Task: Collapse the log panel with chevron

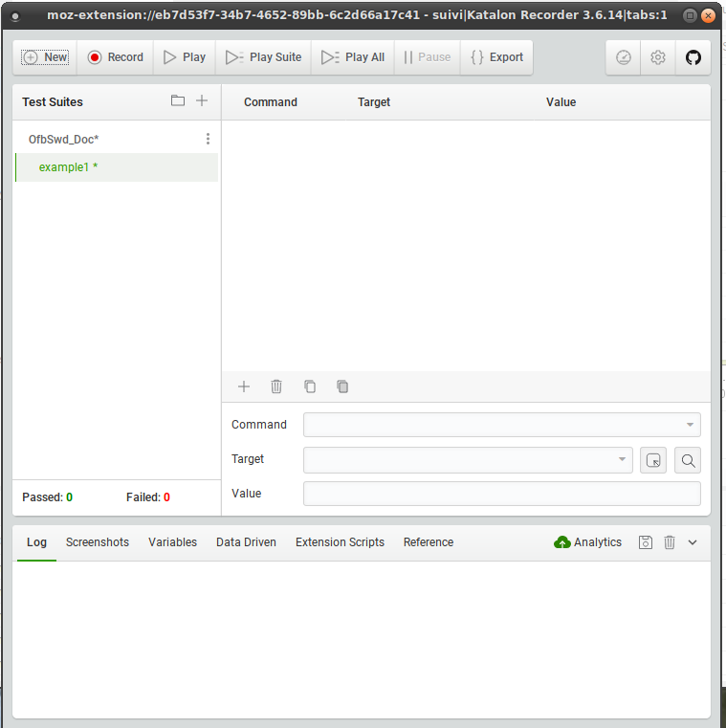Action: pyautogui.click(x=693, y=542)
